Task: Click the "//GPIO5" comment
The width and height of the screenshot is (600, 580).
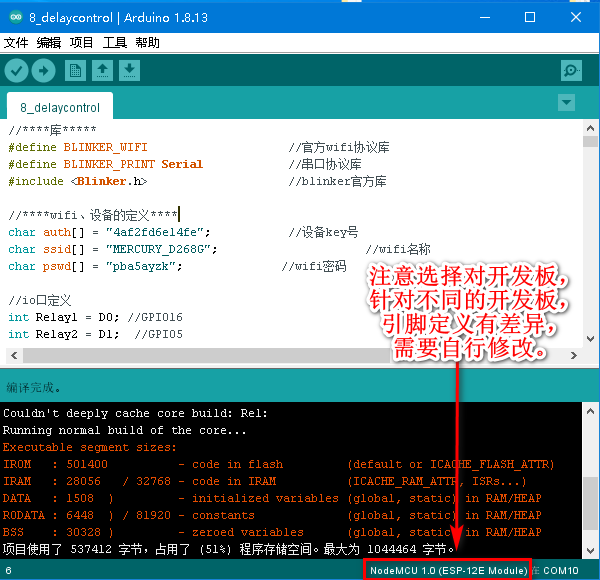Action: pyautogui.click(x=158, y=334)
